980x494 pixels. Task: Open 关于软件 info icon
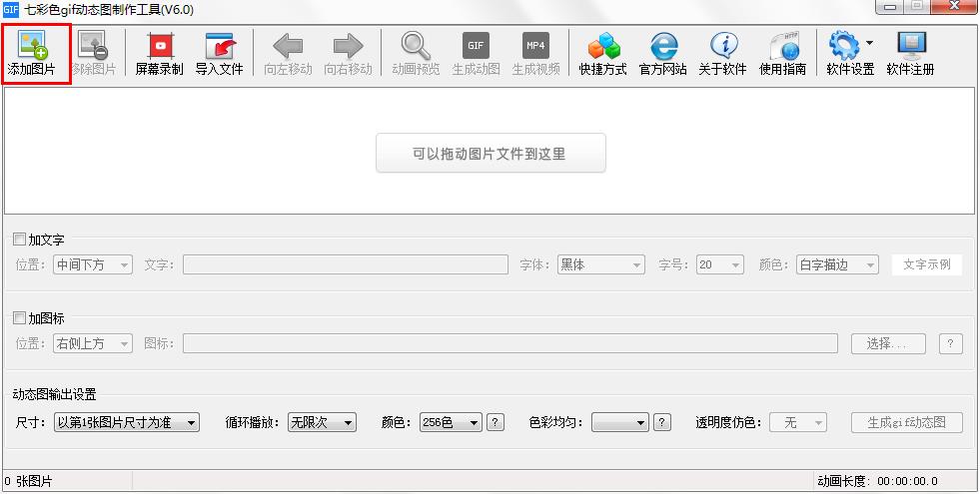723,46
